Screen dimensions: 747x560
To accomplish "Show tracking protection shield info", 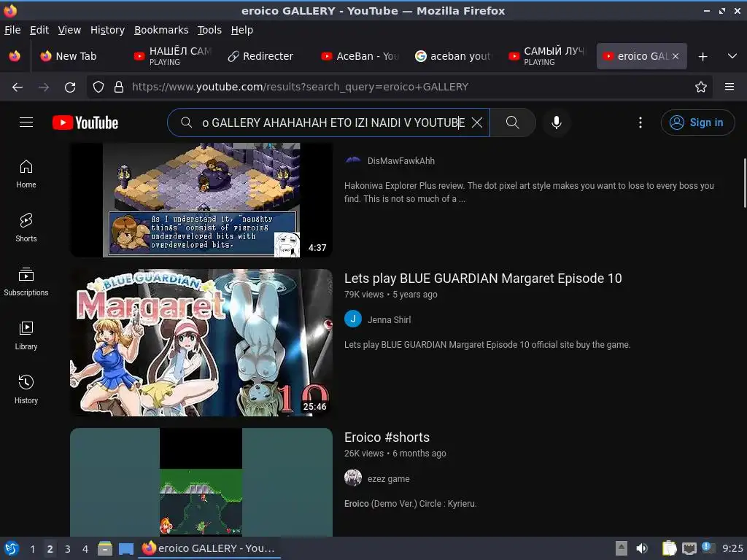I will pyautogui.click(x=98, y=87).
